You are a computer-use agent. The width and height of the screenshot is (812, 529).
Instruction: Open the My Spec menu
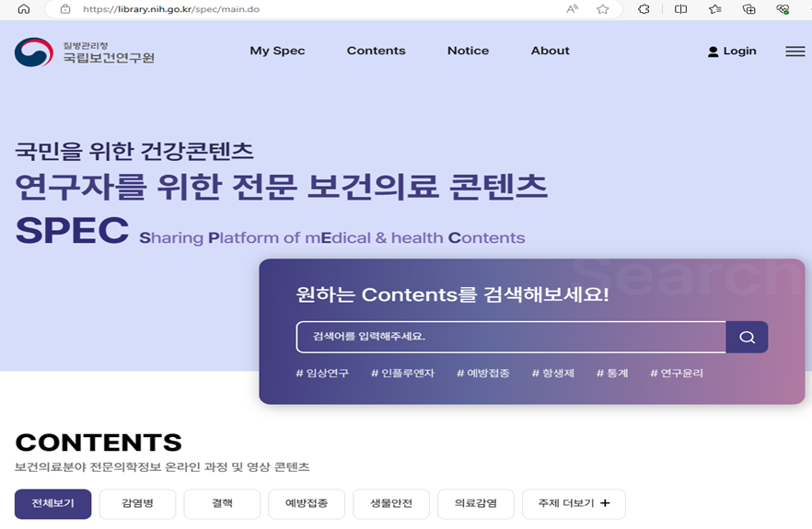(277, 51)
